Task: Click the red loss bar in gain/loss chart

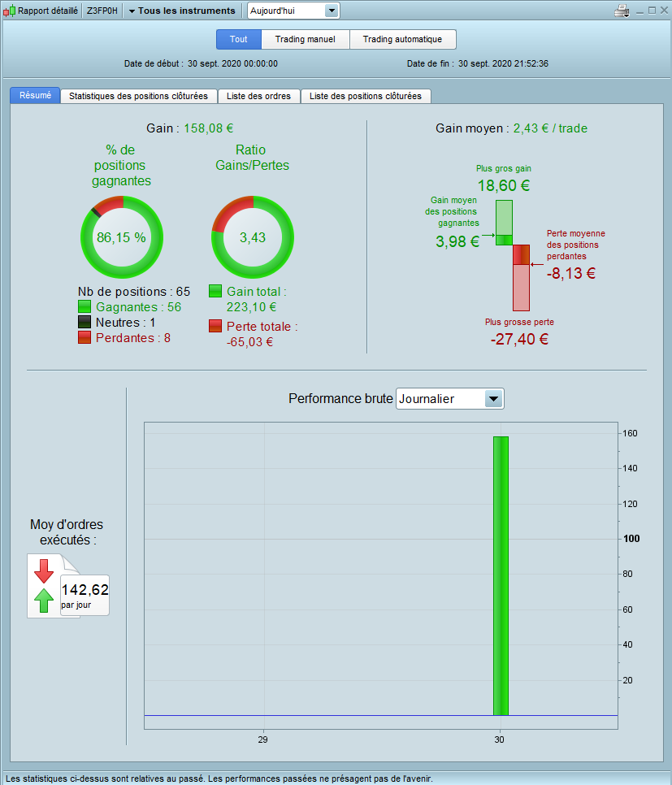Action: point(522,278)
